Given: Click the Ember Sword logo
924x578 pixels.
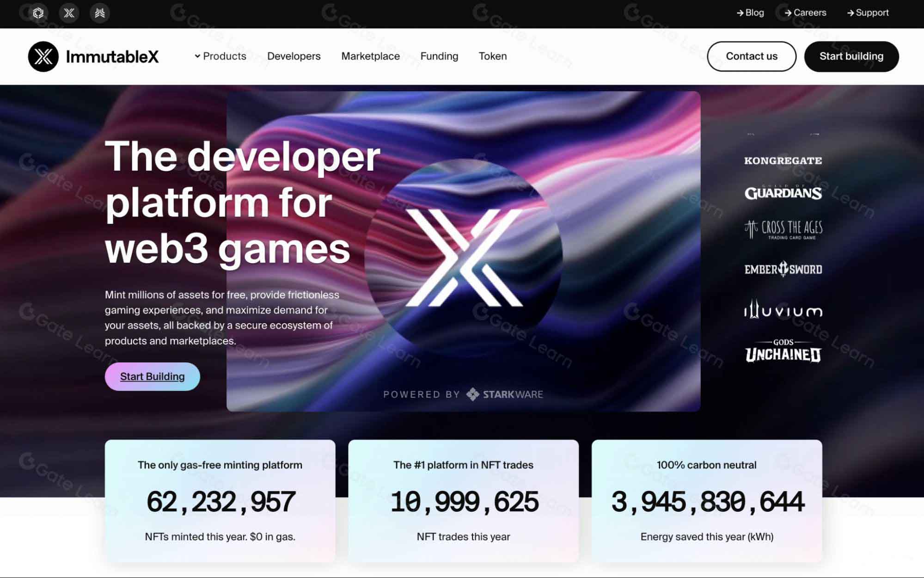Looking at the screenshot, I should click(783, 269).
